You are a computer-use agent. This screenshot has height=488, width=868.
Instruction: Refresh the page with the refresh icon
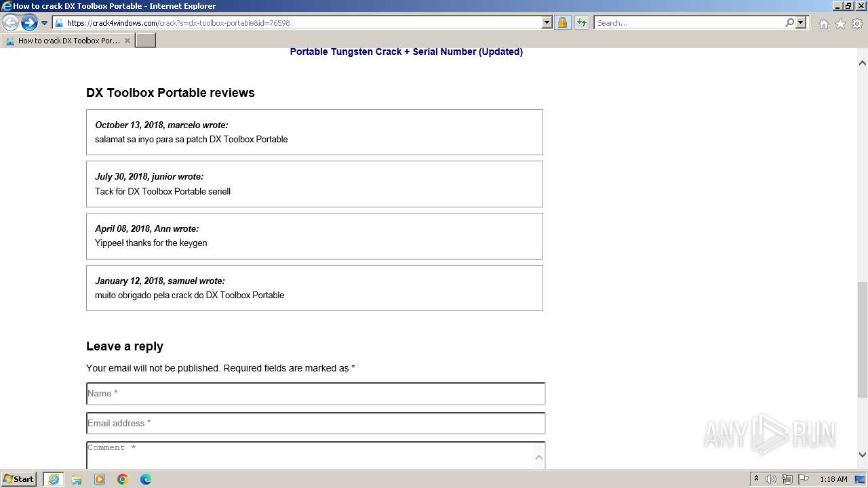point(581,23)
